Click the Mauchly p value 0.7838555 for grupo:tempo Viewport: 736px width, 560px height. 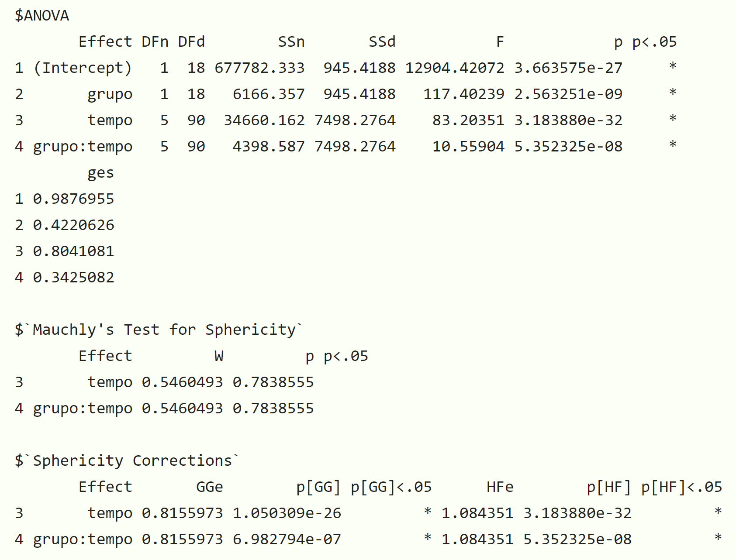pyautogui.click(x=273, y=409)
